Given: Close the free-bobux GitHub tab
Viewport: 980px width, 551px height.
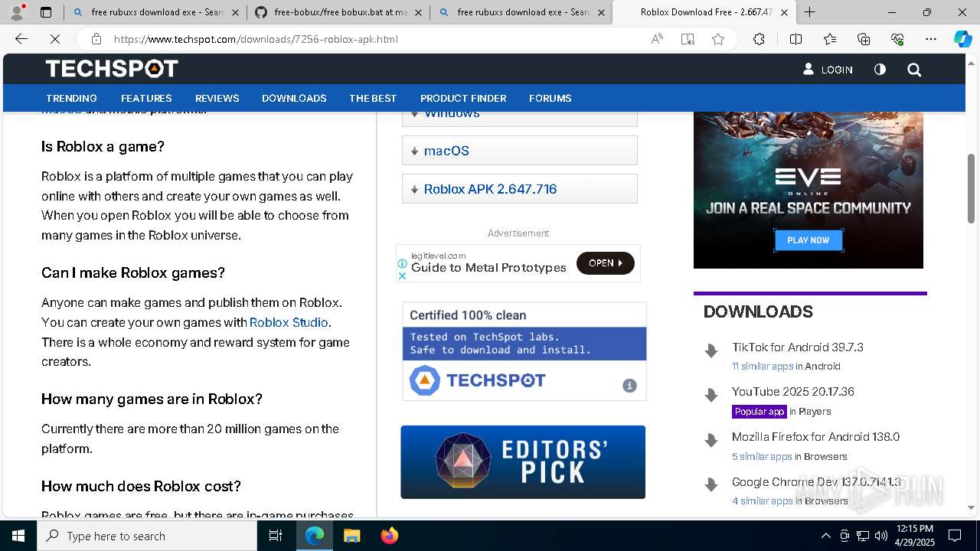Looking at the screenshot, I should point(418,12).
